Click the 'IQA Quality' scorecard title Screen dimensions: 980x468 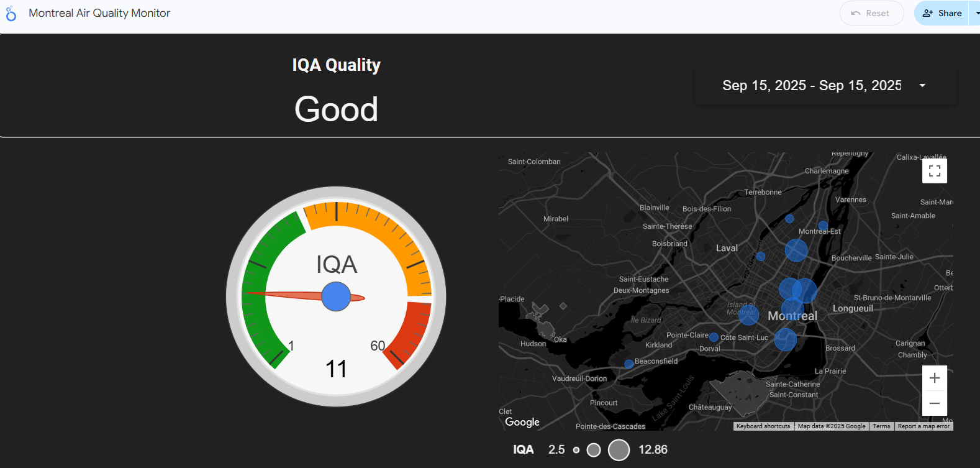(336, 65)
